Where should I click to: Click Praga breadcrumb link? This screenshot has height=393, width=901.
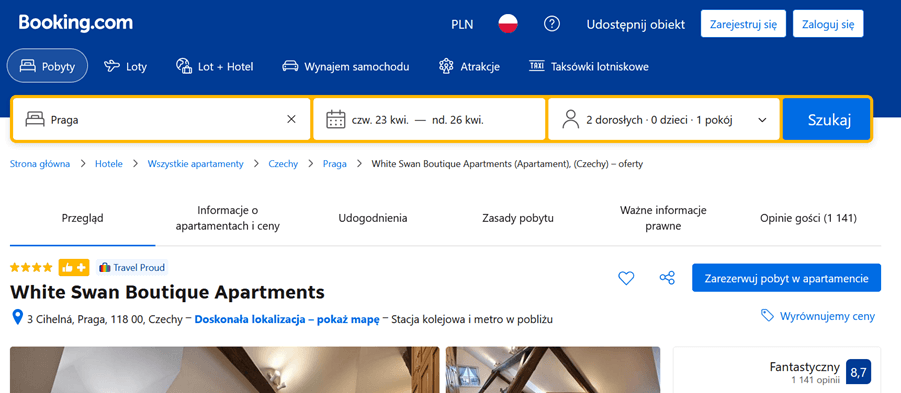pyautogui.click(x=334, y=164)
